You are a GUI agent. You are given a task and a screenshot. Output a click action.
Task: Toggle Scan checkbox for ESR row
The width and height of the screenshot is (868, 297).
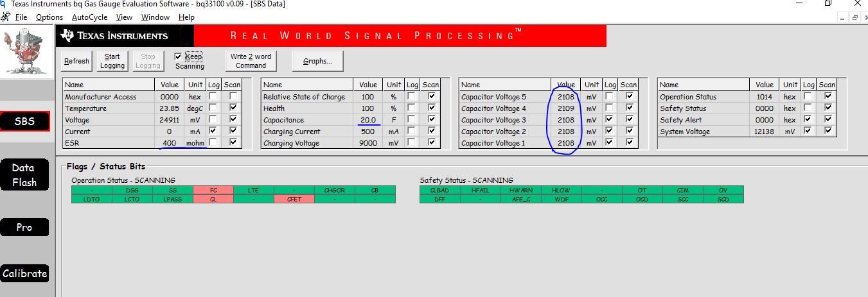click(233, 142)
